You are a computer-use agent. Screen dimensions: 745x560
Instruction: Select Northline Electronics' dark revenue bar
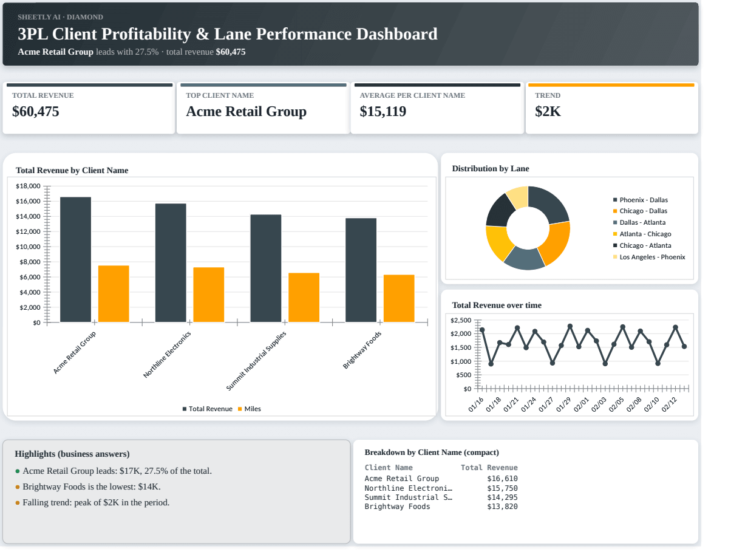(171, 262)
